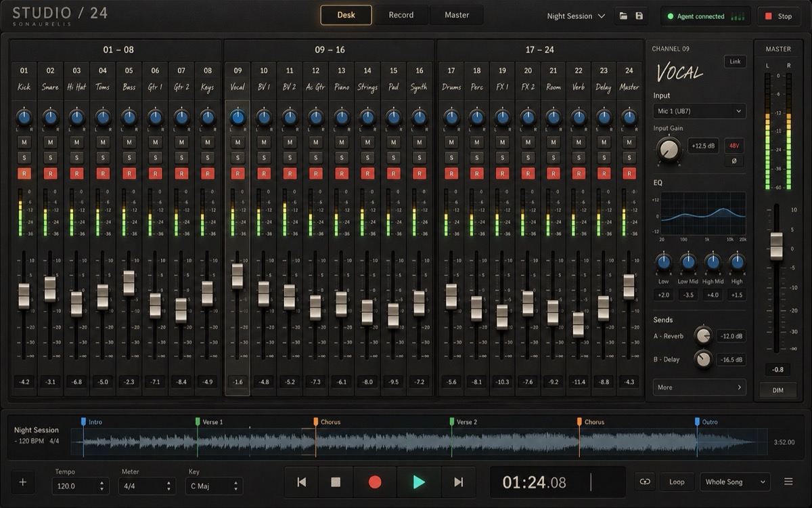
Task: Click the master section fader handle
Action: pos(776,246)
